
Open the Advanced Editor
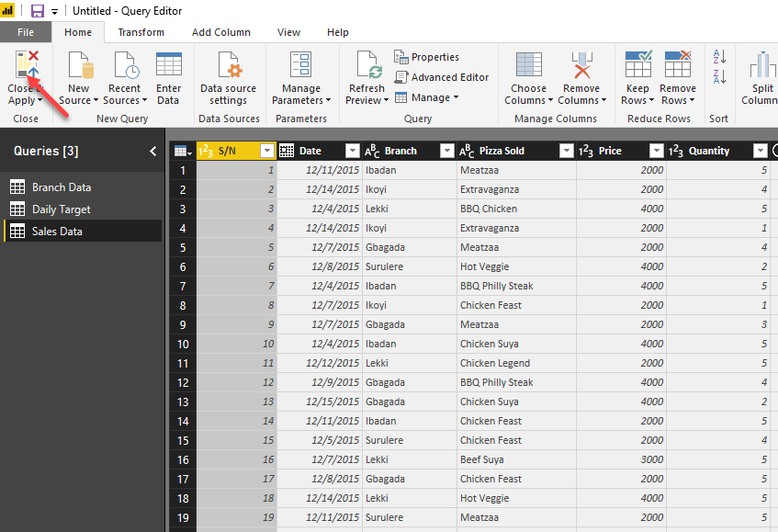coord(441,77)
